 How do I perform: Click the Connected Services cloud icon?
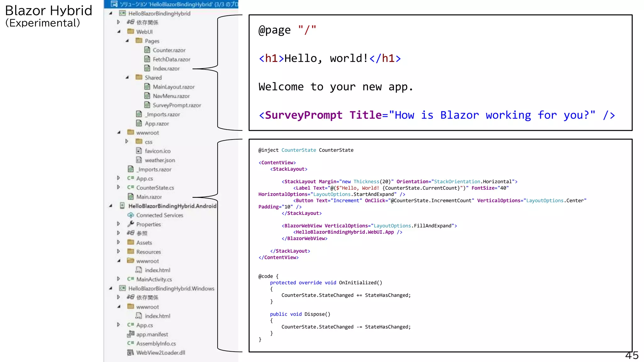[131, 215]
